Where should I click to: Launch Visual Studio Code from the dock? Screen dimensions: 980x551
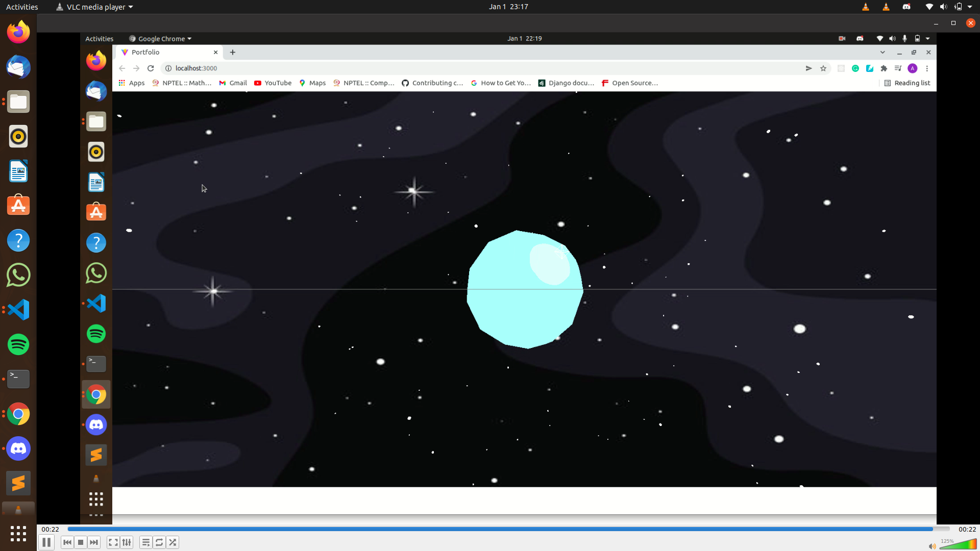(18, 310)
